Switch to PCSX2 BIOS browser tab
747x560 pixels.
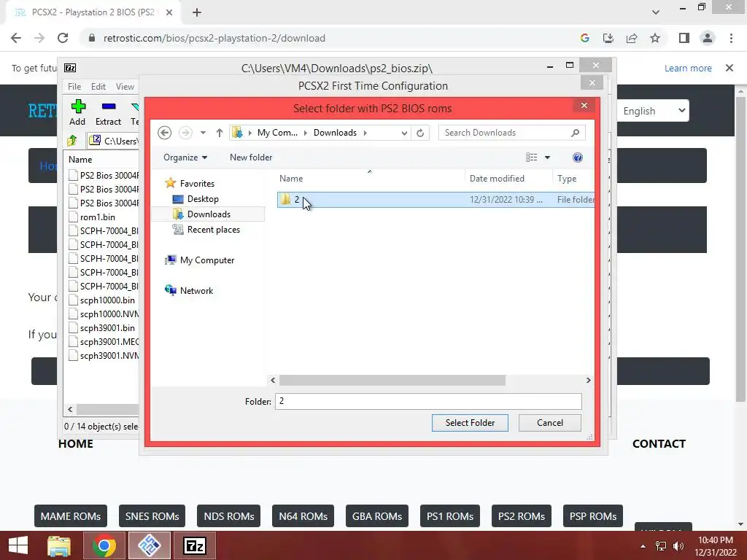(93, 12)
